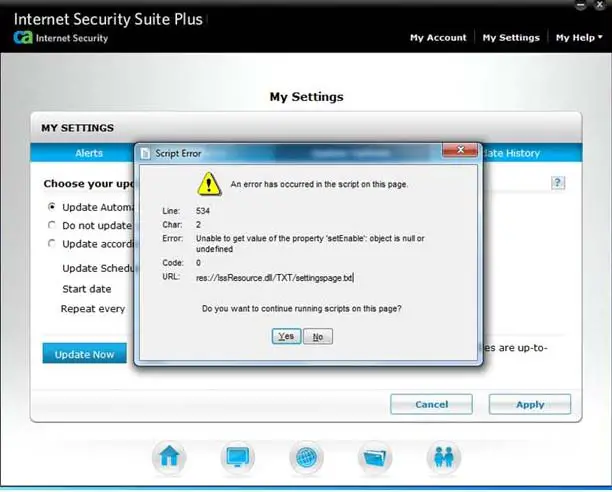Click No to stop running scripts
This screenshot has width=612, height=492.
tap(318, 336)
